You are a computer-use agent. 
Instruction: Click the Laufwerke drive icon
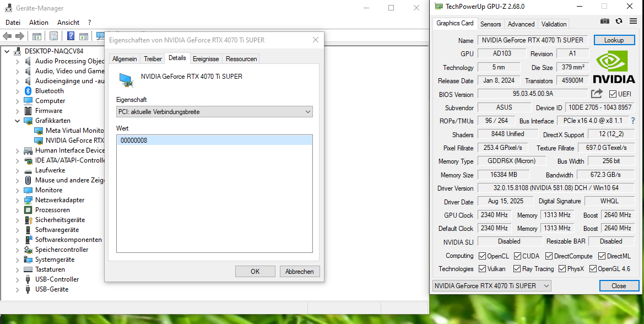(x=28, y=170)
